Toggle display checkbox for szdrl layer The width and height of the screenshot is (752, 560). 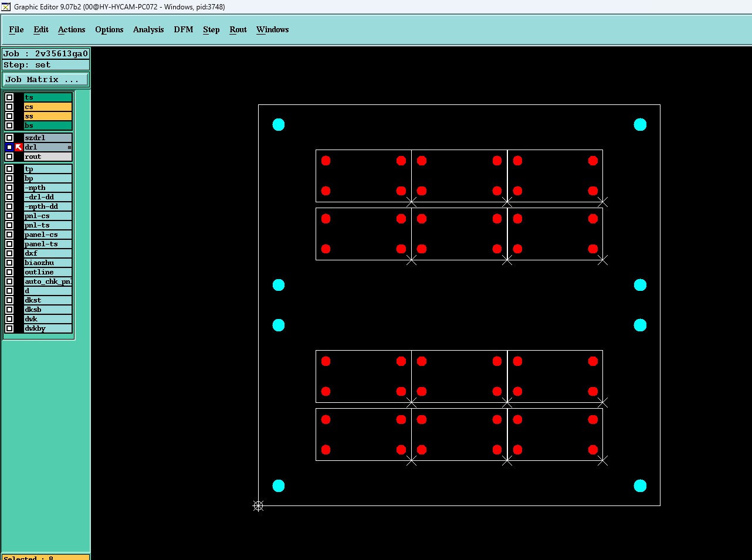(x=9, y=138)
